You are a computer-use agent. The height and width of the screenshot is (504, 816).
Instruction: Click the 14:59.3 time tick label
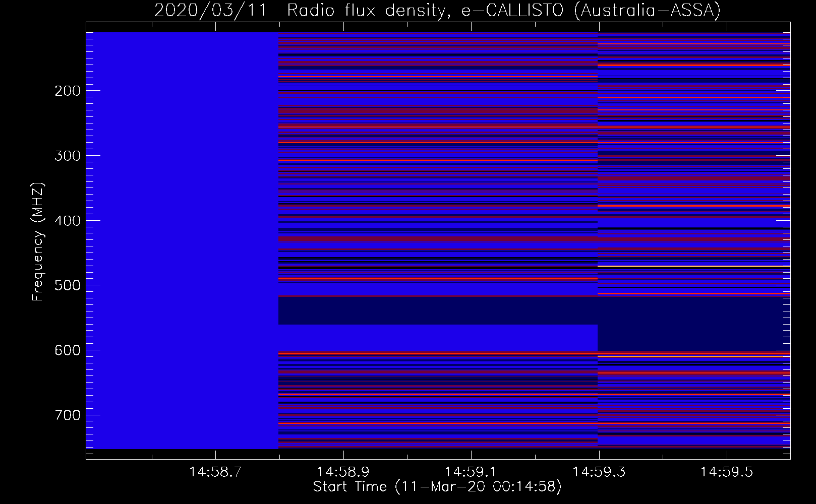pyautogui.click(x=599, y=472)
